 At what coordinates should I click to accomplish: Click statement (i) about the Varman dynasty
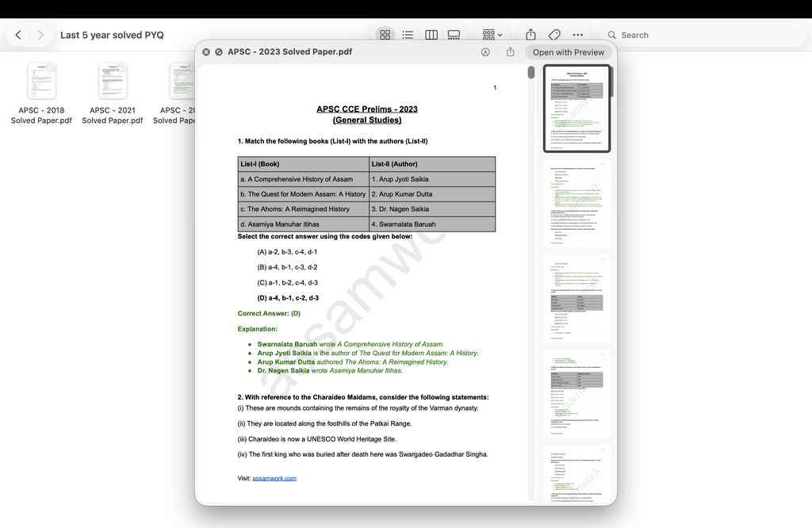pos(358,408)
